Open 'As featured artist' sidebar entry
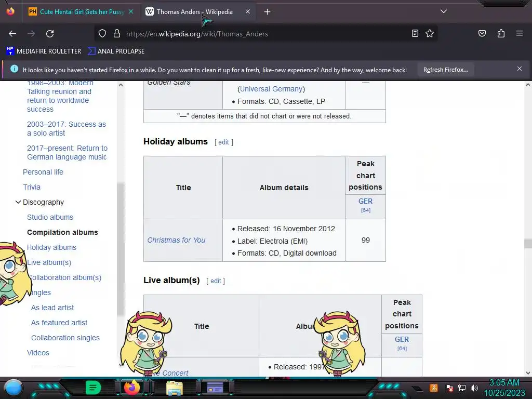Screen dimensions: 532x399 click(x=59, y=323)
